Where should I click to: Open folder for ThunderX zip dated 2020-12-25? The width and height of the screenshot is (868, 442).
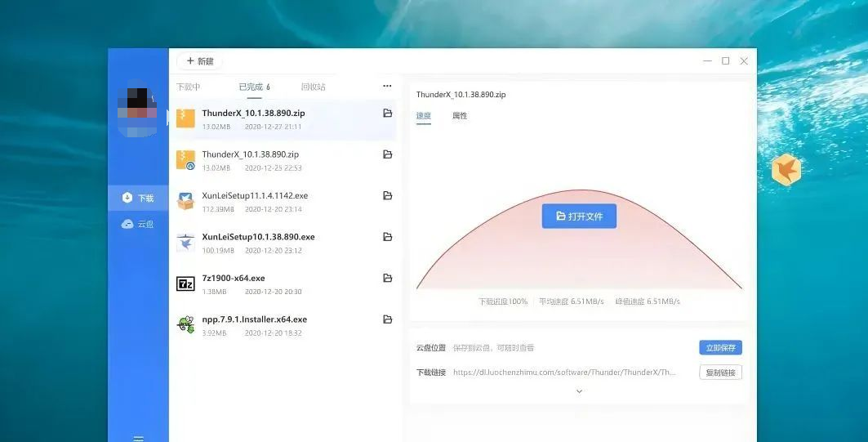388,154
